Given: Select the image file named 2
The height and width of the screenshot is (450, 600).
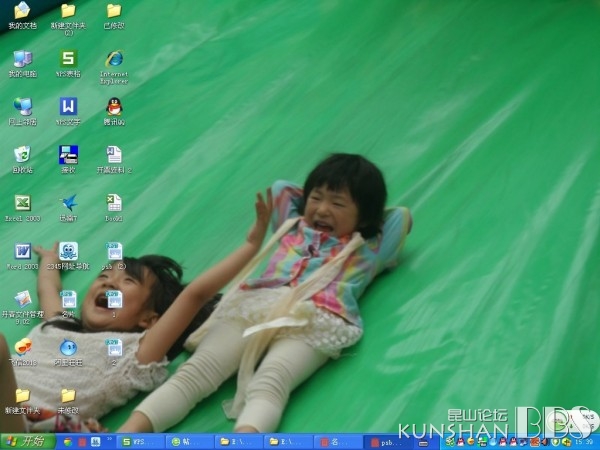Looking at the screenshot, I should point(114,352).
